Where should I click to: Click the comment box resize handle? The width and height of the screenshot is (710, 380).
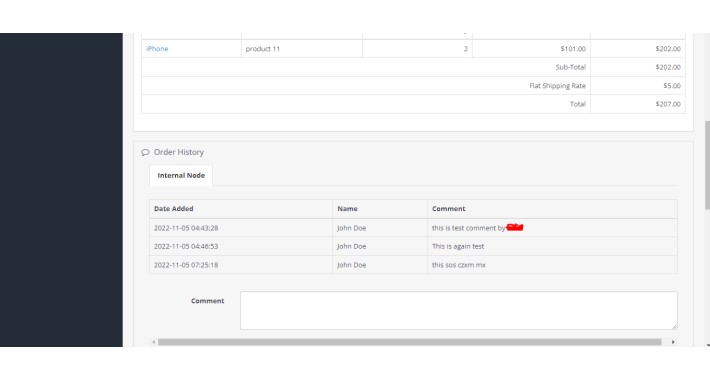pyautogui.click(x=674, y=326)
